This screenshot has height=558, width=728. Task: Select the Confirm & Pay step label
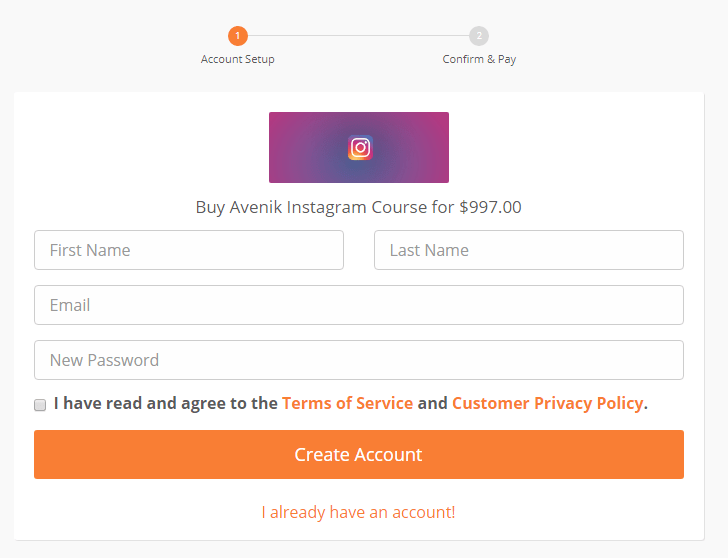coord(479,59)
